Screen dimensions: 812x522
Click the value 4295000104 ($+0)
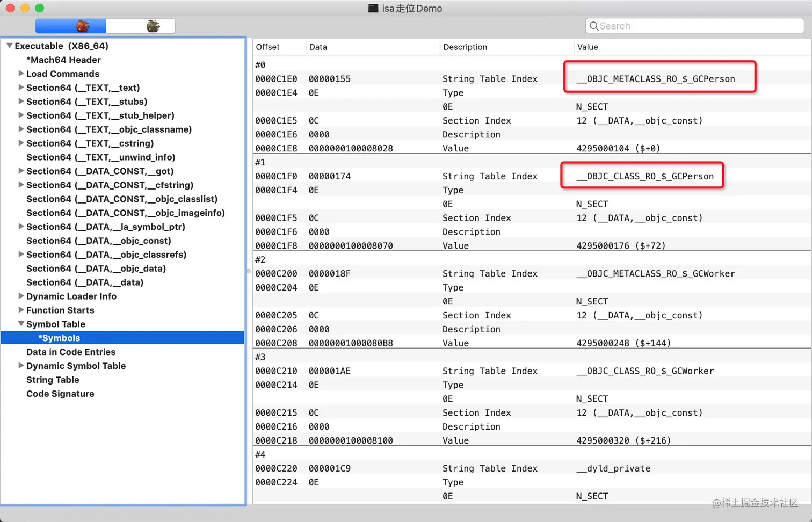coord(619,148)
